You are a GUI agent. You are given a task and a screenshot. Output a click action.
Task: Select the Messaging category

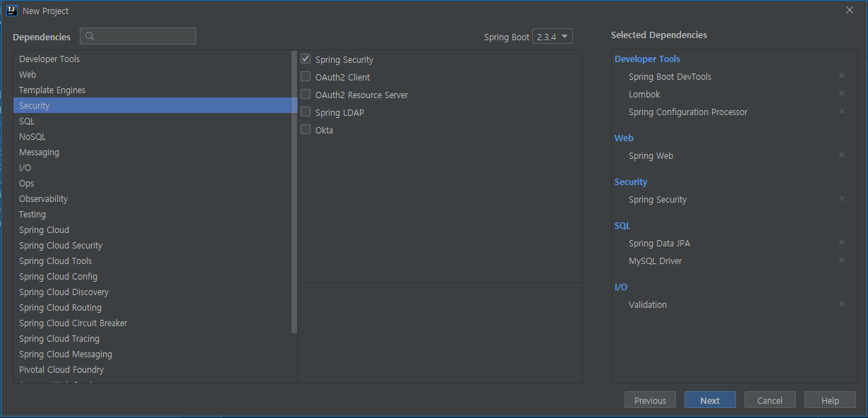[152, 153]
